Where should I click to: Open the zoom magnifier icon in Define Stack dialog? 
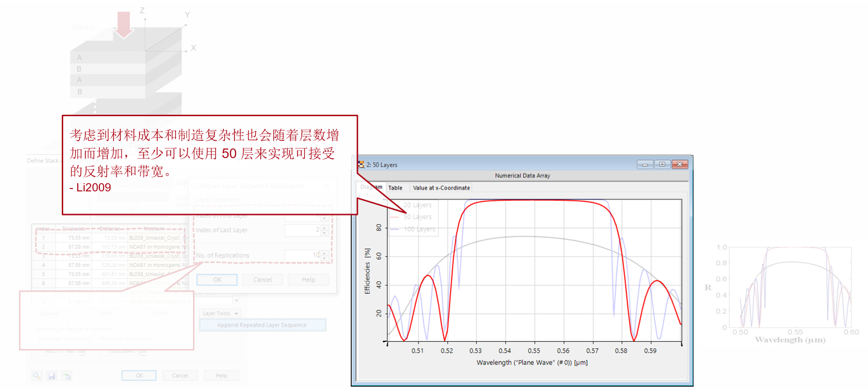[37, 376]
